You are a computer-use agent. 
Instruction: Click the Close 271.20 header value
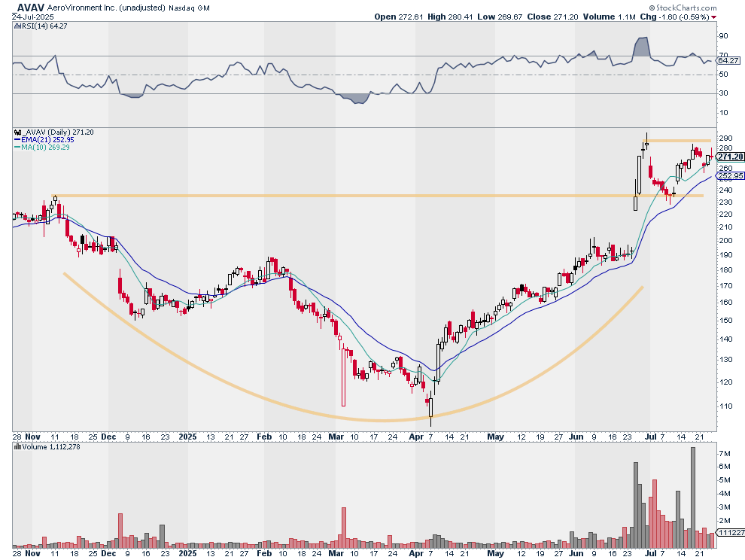[x=552, y=17]
